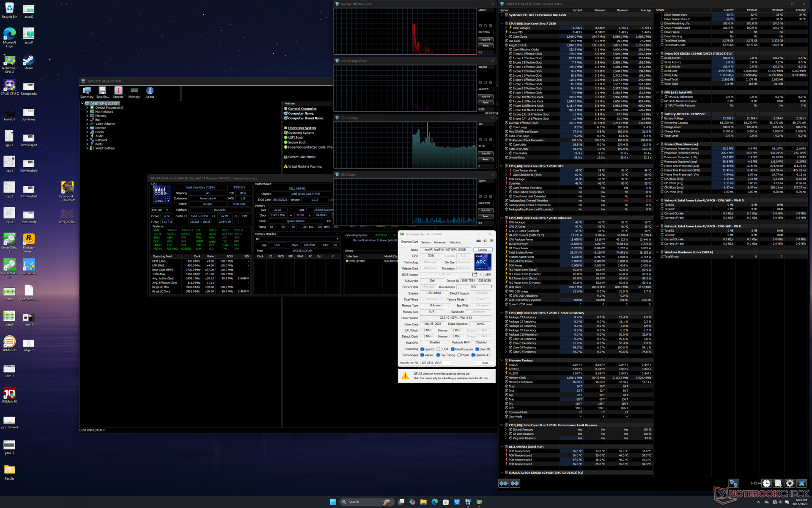Open About in HWiNFO toolbar
The width and height of the screenshot is (812, 508).
[x=150, y=92]
